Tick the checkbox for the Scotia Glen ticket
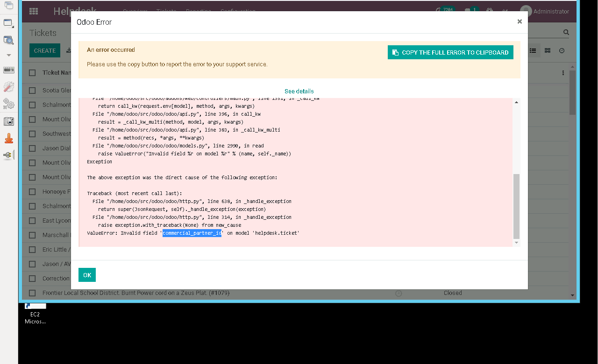 click(x=32, y=91)
